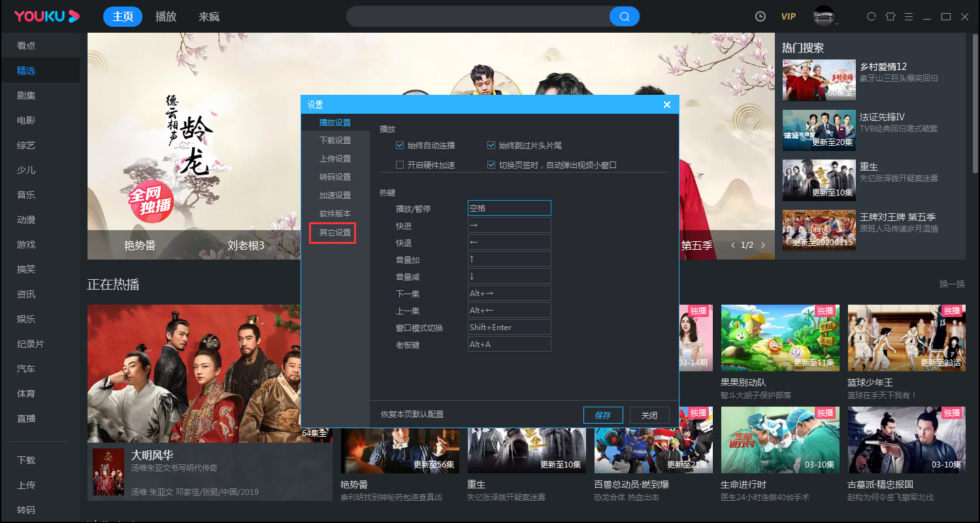
Task: Click the 保存 button to save settings
Action: (602, 414)
